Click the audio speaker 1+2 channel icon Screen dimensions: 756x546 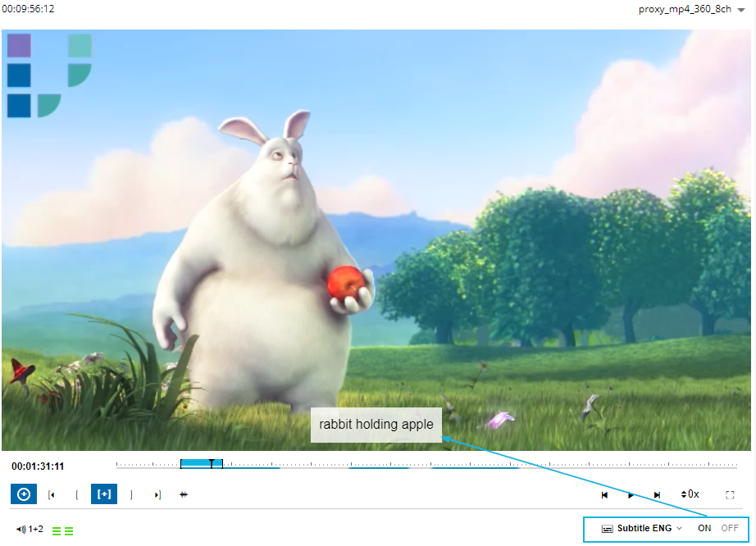pos(30,529)
